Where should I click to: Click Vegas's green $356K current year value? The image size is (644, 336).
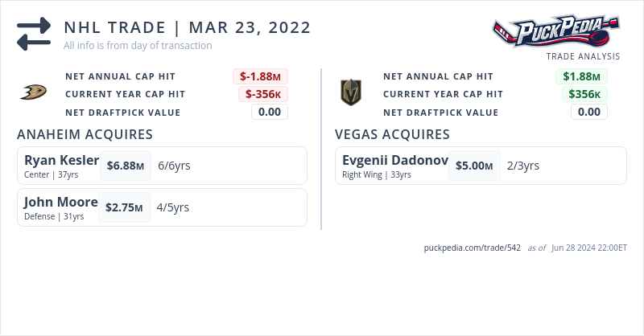pos(584,94)
